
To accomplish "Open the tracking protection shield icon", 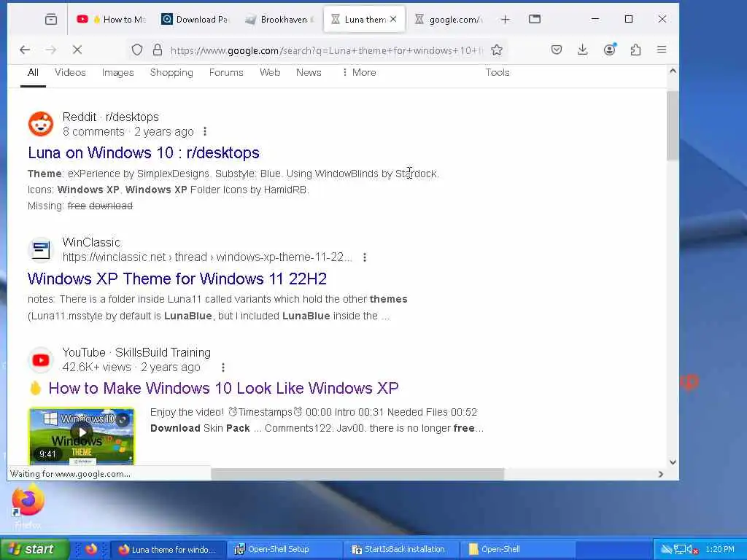I will 137,50.
